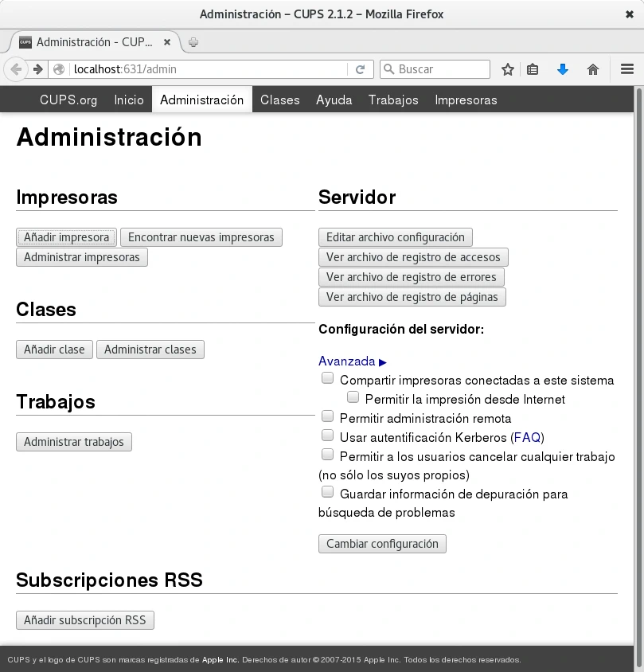
Task: Switch to the Trabajos navigation tab
Action: [393, 100]
